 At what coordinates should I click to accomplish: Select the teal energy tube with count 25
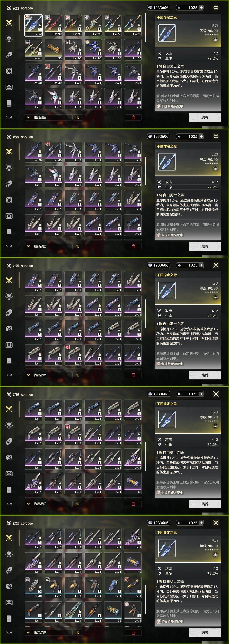[113, 612]
